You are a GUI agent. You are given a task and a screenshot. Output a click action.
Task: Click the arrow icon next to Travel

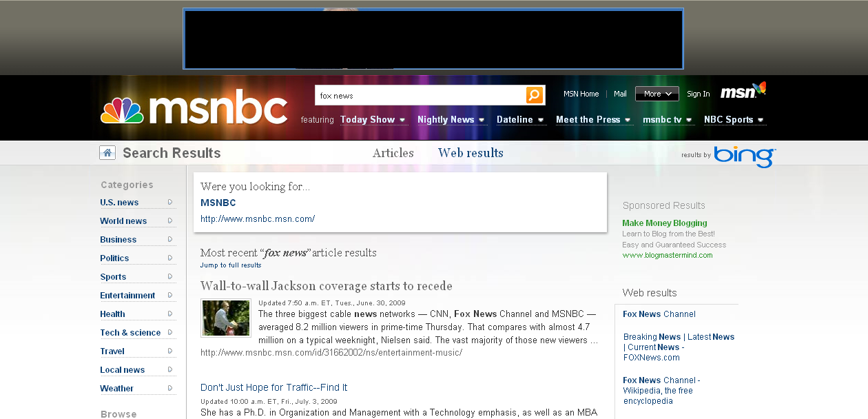click(x=170, y=351)
